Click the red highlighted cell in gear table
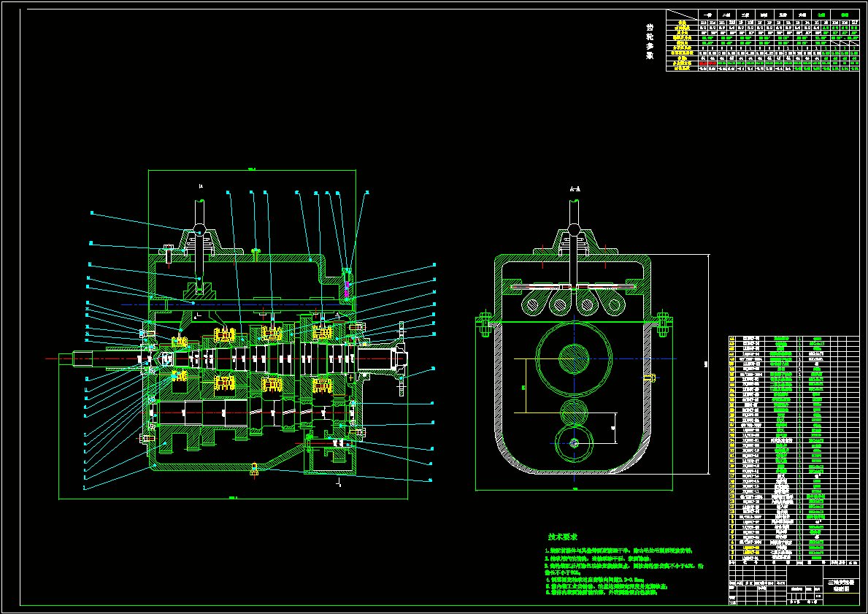The image size is (868, 614). 707,64
